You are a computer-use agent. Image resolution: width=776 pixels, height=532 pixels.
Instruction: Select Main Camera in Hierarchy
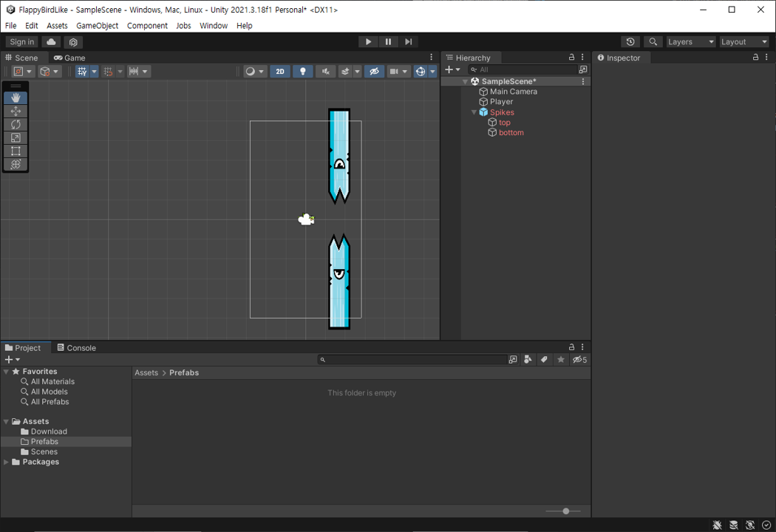513,92
